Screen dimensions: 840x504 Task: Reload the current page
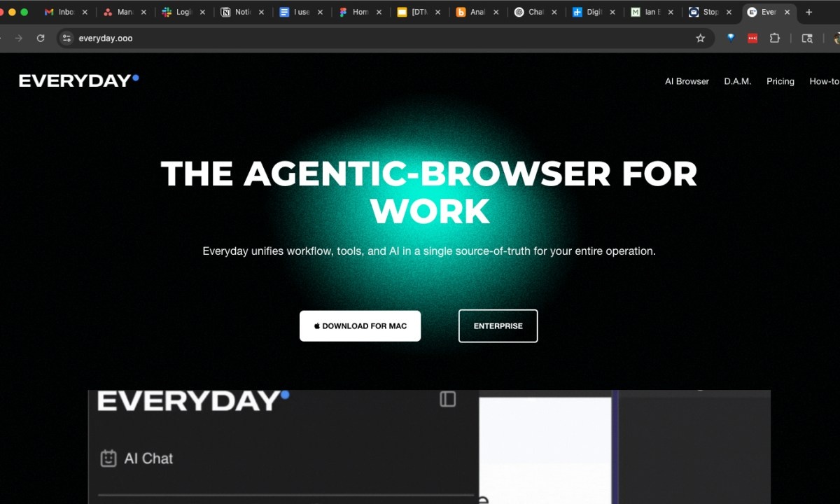[x=41, y=38]
